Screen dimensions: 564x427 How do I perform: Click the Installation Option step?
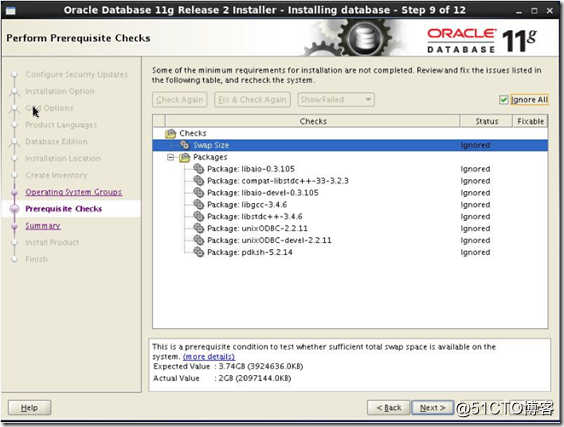60,91
